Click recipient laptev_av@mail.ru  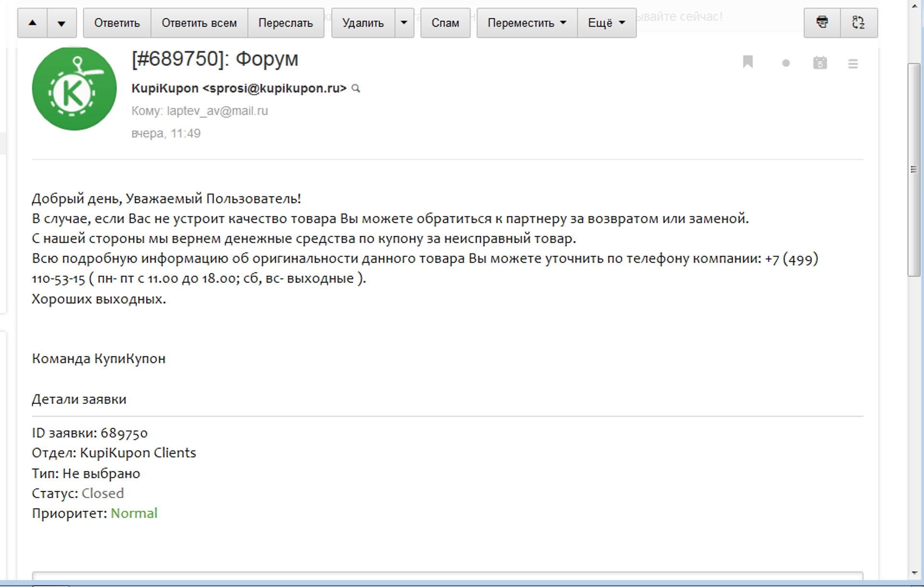[218, 111]
